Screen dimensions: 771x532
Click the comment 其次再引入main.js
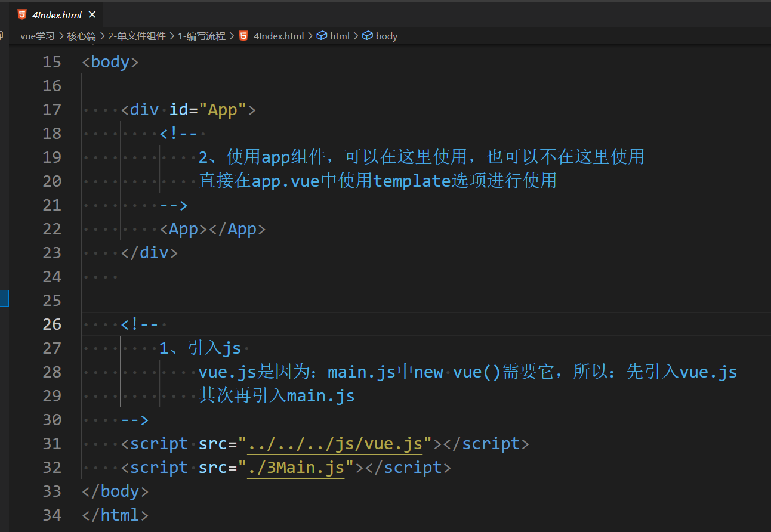coord(277,396)
